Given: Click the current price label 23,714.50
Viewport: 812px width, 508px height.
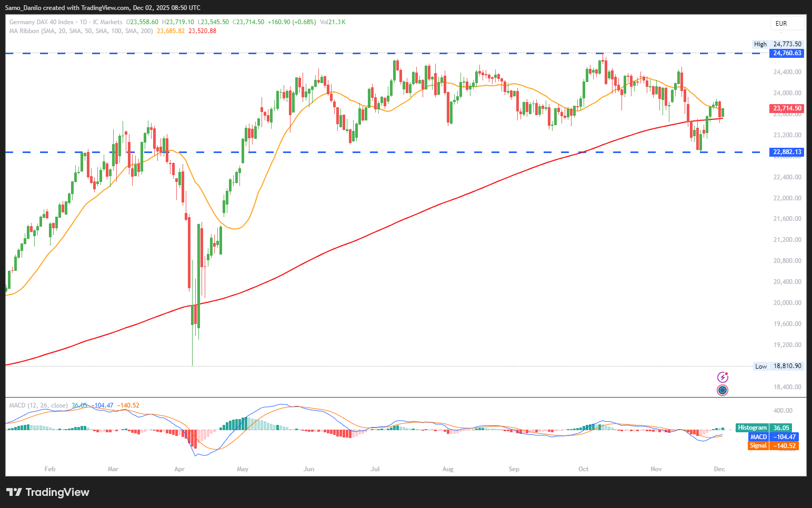Looking at the screenshot, I should 787,108.
